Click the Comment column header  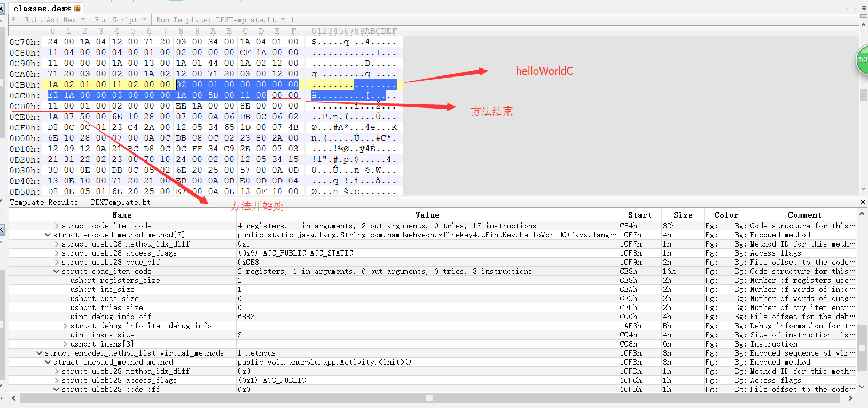(x=804, y=215)
